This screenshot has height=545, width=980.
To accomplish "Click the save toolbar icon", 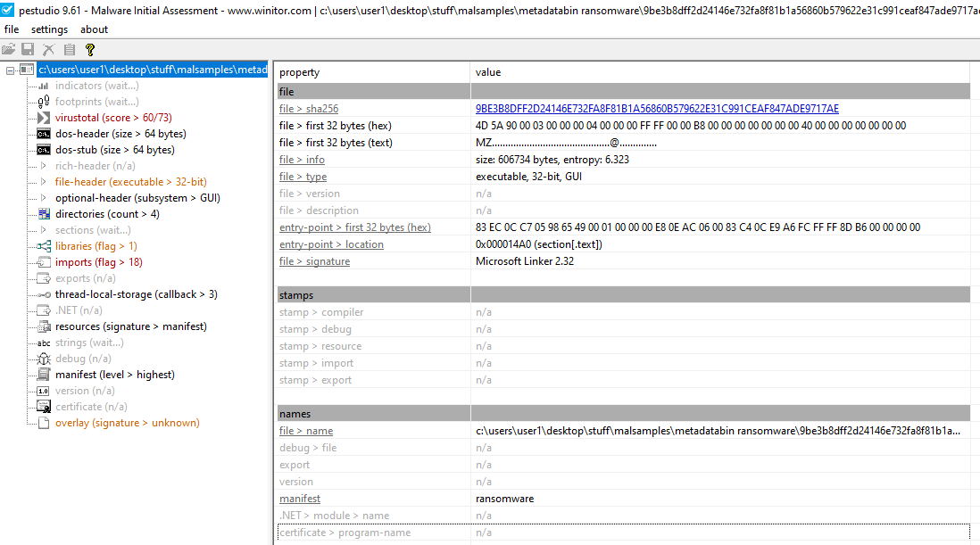I will pos(29,49).
